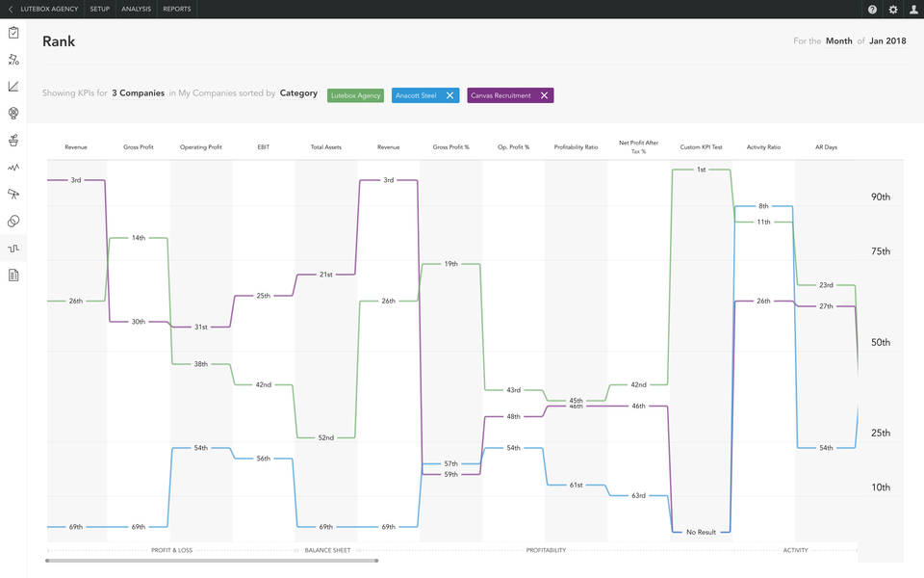Viewport: 924px width, 578px height.
Task: Open the Month period selector
Action: [838, 41]
